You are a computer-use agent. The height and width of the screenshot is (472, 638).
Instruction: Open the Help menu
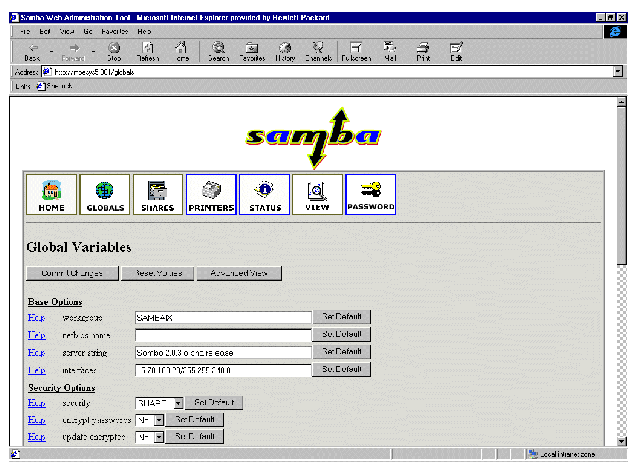[x=144, y=31]
